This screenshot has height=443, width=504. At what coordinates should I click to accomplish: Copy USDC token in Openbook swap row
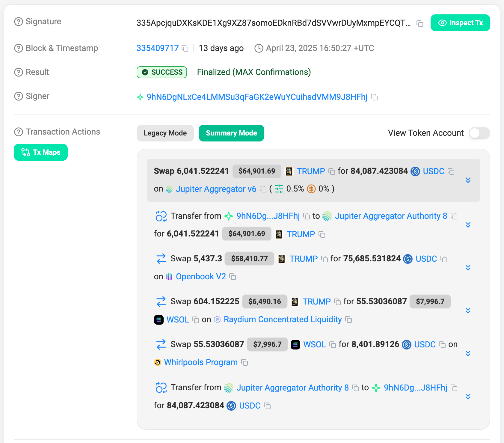[444, 259]
